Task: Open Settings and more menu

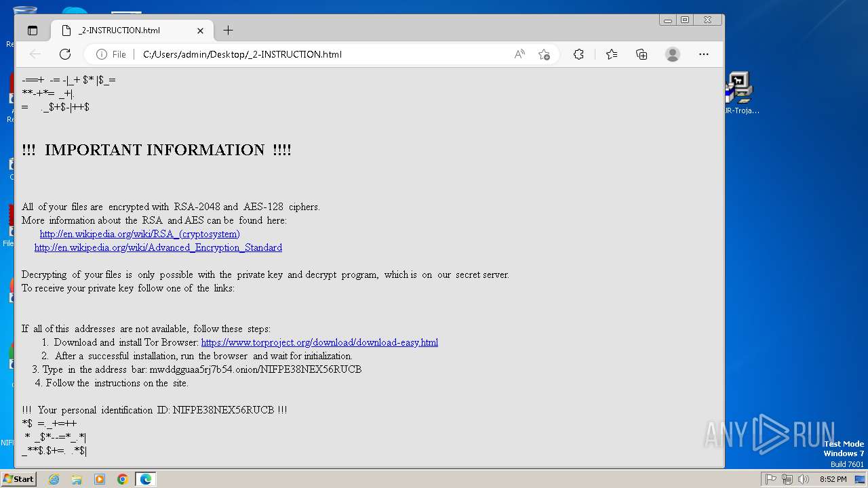Action: pyautogui.click(x=704, y=54)
